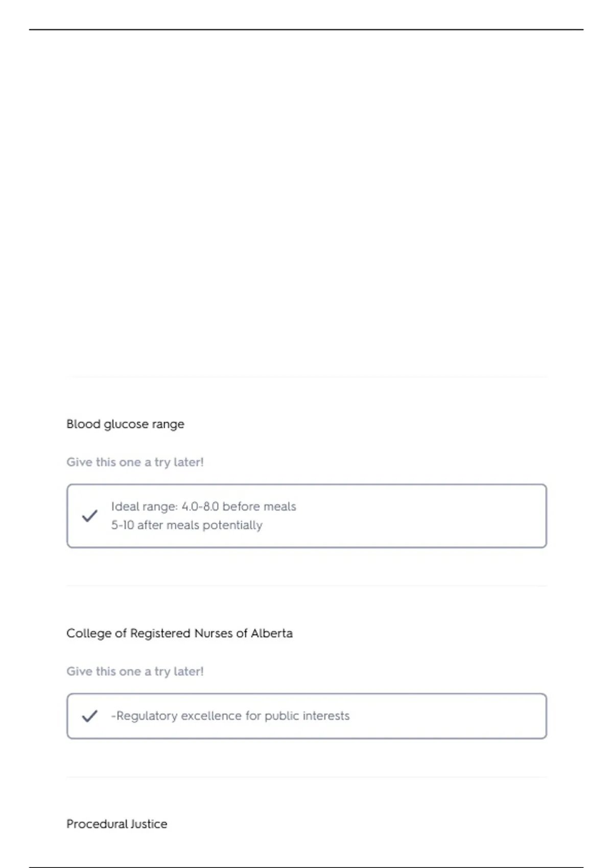Click the "4.0-8.0" value in the answer card
The image size is (613, 868).
(x=200, y=507)
